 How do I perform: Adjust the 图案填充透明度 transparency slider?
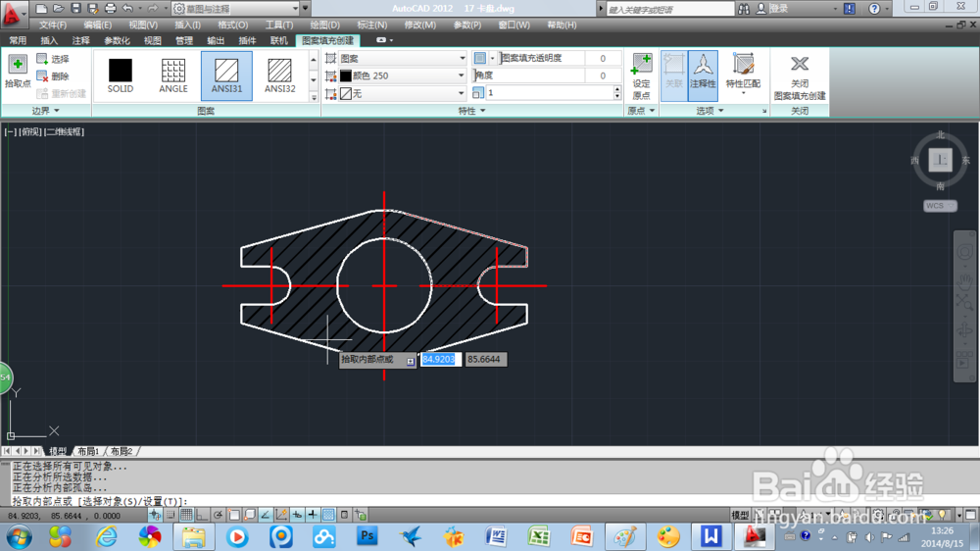tap(541, 58)
